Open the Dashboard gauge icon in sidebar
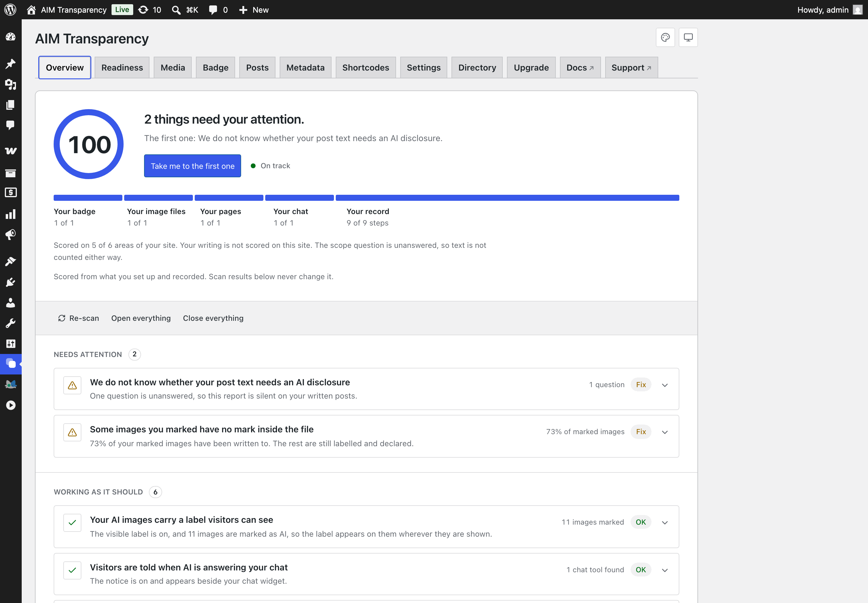The image size is (868, 603). [x=11, y=37]
